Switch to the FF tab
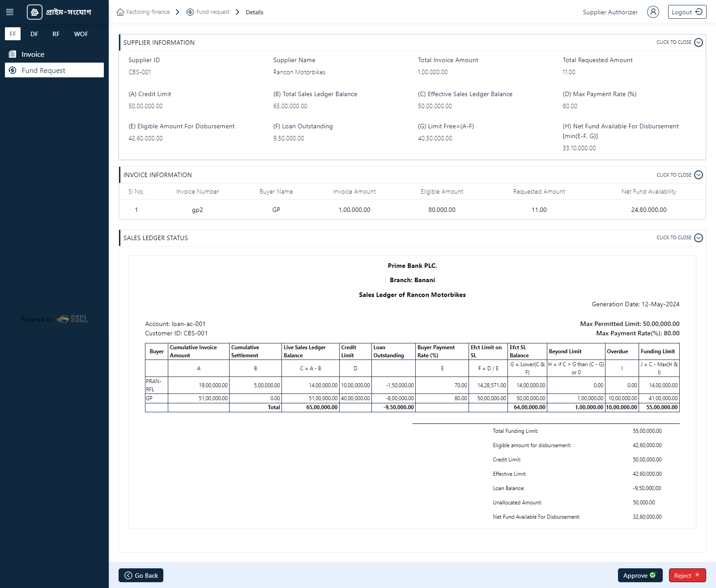Image resolution: width=716 pixels, height=588 pixels. click(13, 34)
